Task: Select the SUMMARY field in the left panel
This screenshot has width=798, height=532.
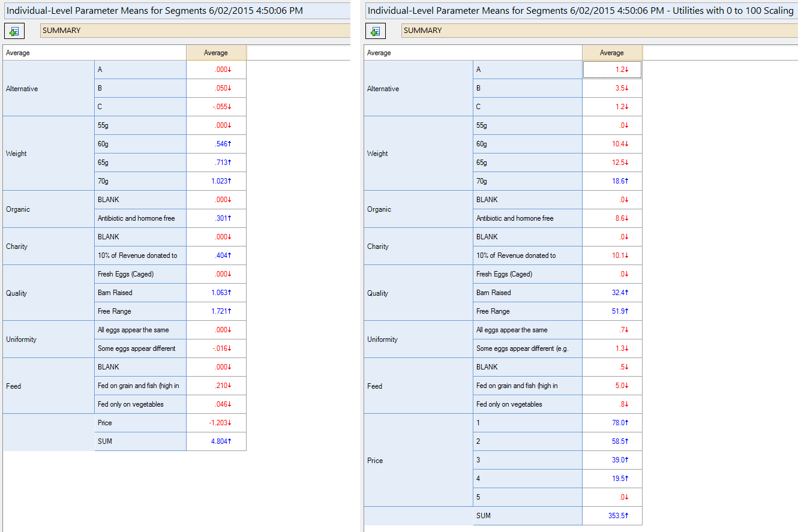Action: pyautogui.click(x=195, y=31)
